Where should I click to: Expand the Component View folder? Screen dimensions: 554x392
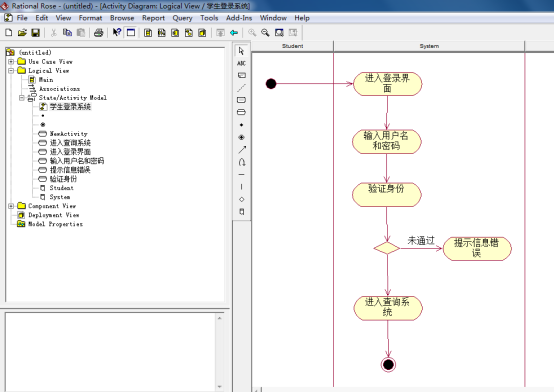click(11, 206)
